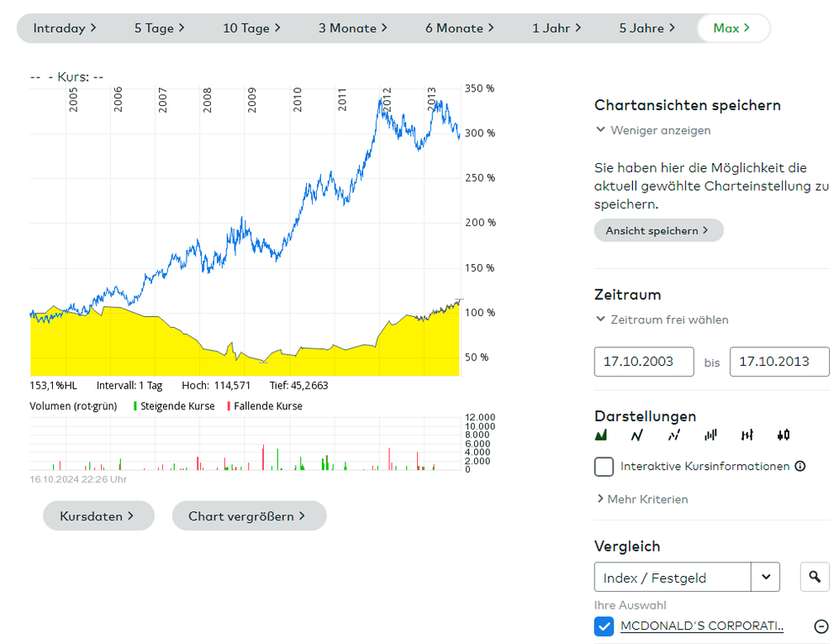Image resolution: width=839 pixels, height=644 pixels.
Task: Uncheck the McDonald's Corporation comparison checkbox
Action: [604, 626]
